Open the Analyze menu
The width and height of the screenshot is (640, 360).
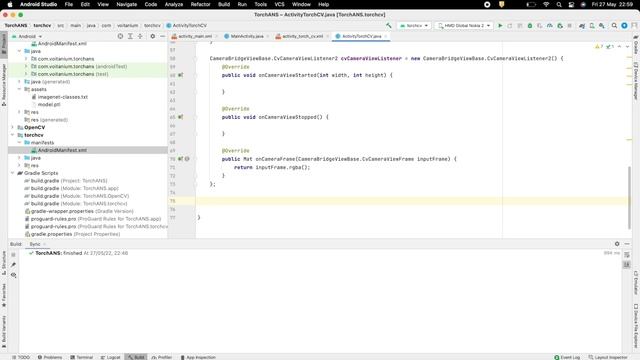coord(173,4)
